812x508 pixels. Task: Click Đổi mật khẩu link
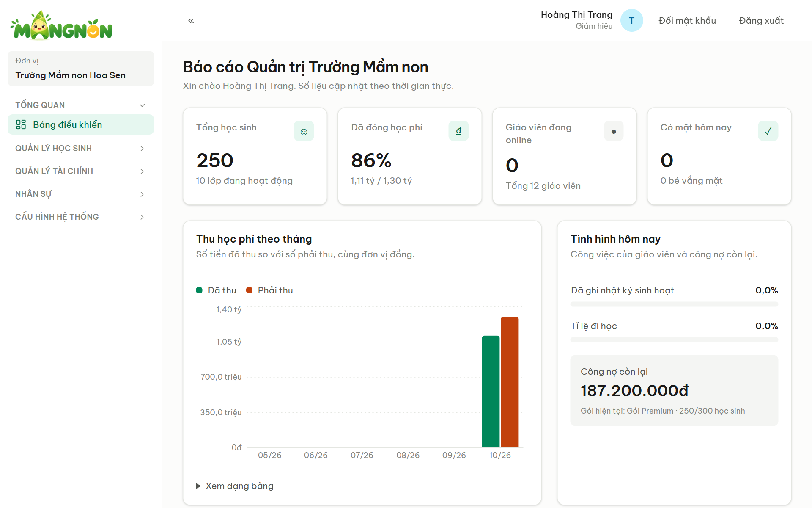tap(687, 20)
